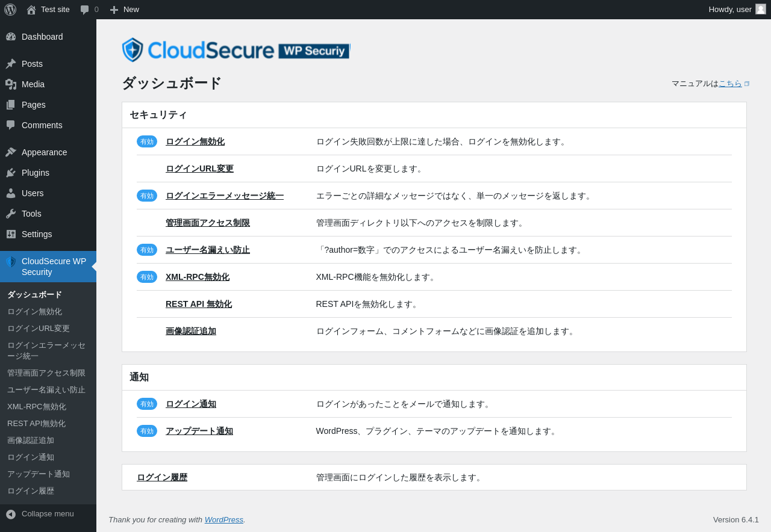
Task: Click the user avatar in top bar
Action: coord(761,9)
